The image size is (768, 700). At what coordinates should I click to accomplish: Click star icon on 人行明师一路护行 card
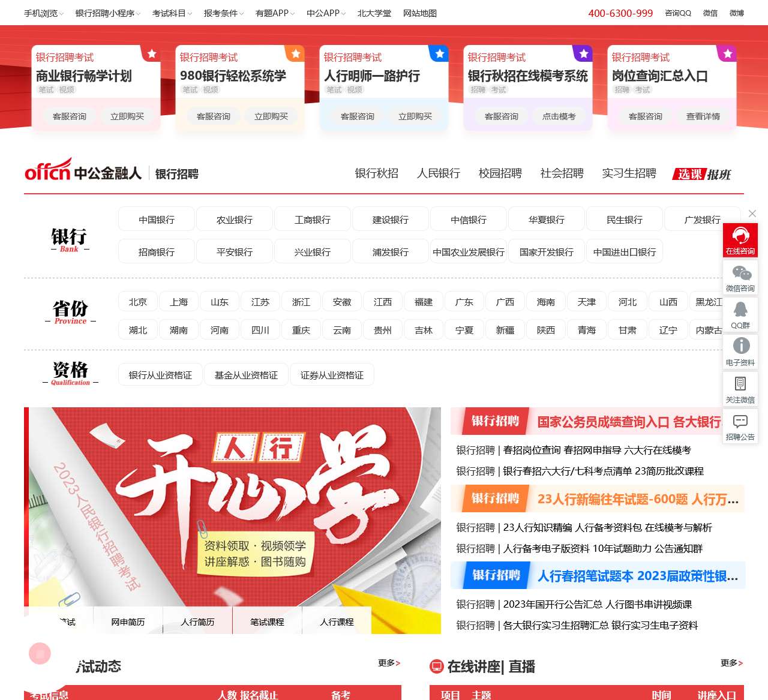tap(440, 54)
